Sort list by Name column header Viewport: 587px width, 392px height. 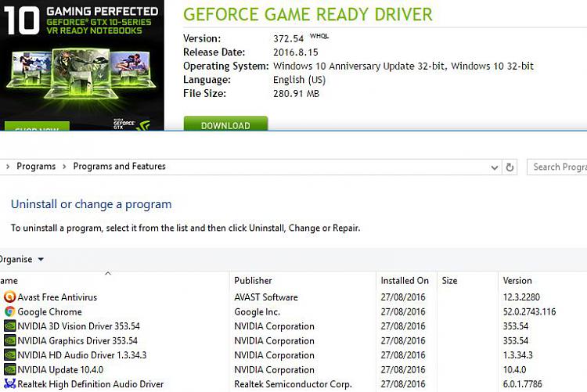tap(114, 280)
